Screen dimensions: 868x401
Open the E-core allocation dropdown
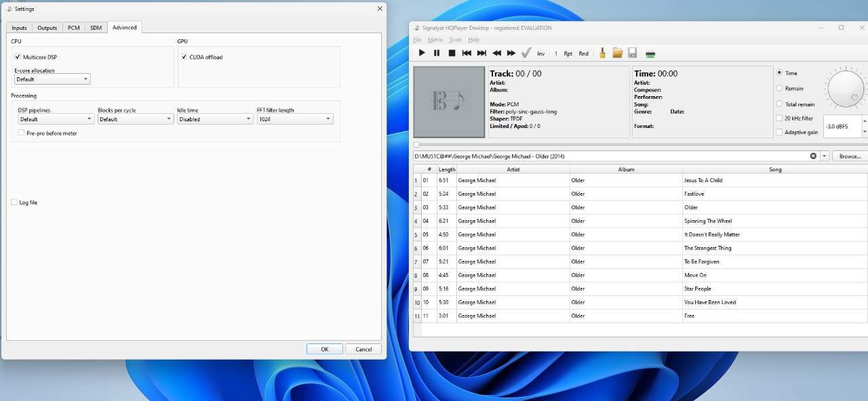52,79
